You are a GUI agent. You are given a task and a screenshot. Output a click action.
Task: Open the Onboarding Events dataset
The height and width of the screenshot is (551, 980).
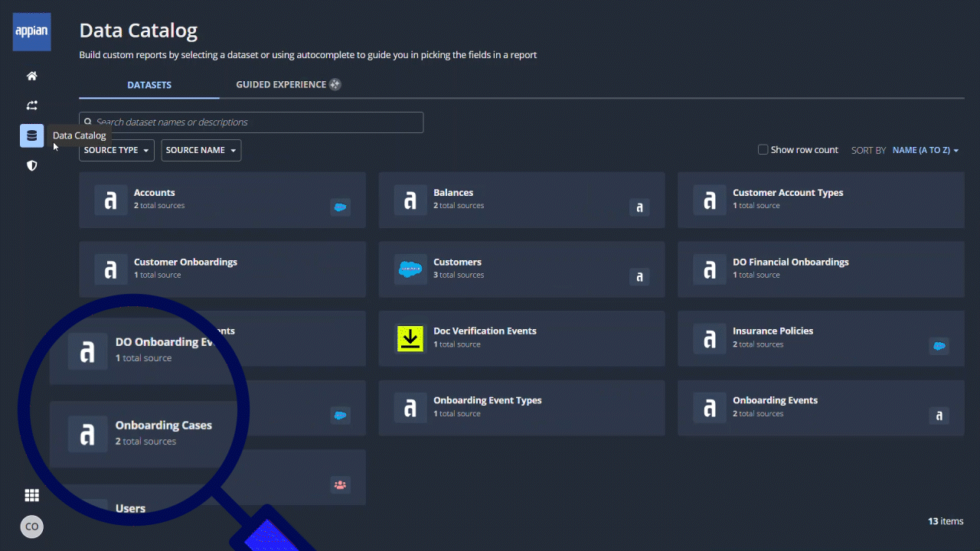(x=821, y=408)
